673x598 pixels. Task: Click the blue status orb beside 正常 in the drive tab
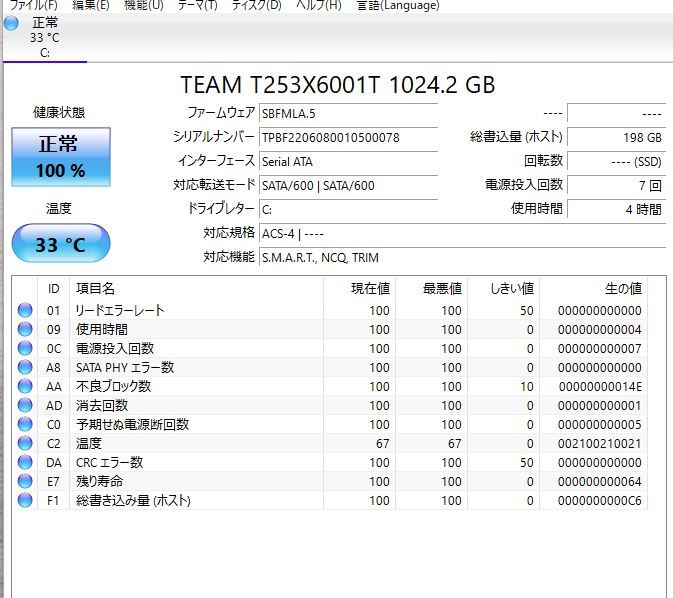pyautogui.click(x=11, y=23)
